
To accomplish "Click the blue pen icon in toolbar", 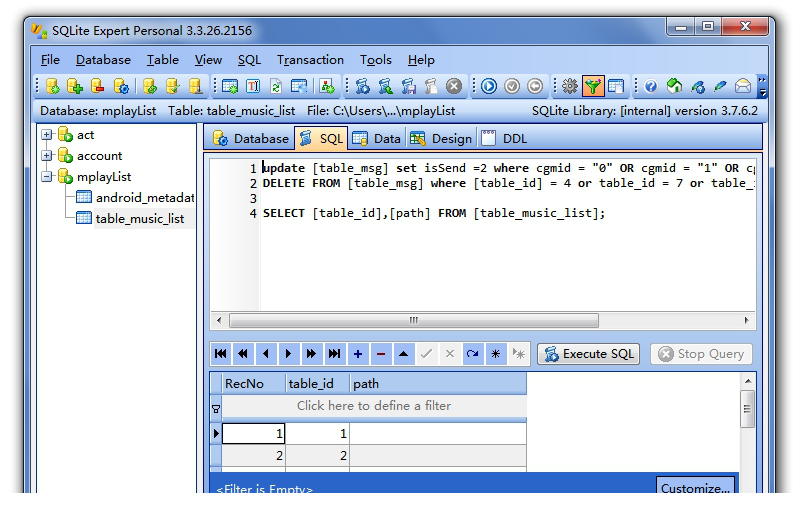I will [x=720, y=86].
